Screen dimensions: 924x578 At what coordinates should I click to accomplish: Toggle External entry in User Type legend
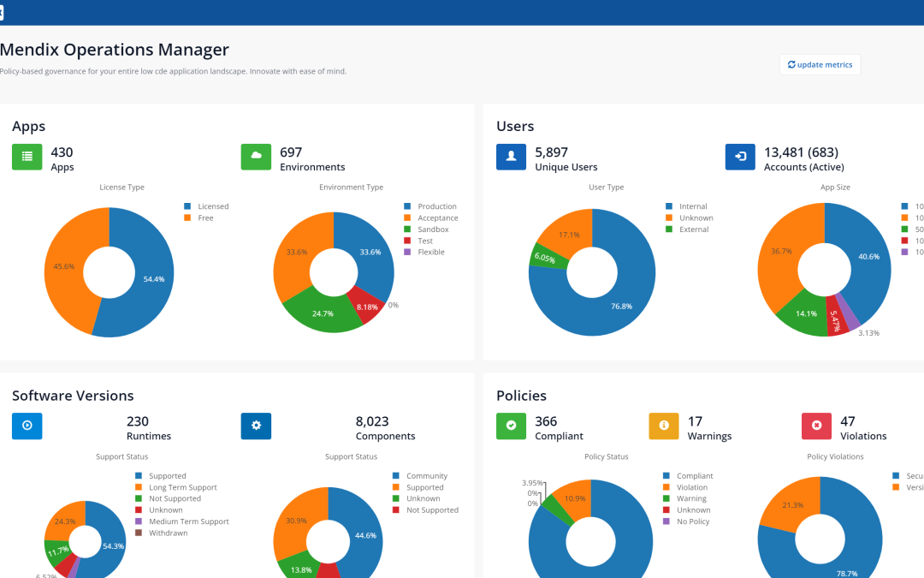tap(693, 229)
